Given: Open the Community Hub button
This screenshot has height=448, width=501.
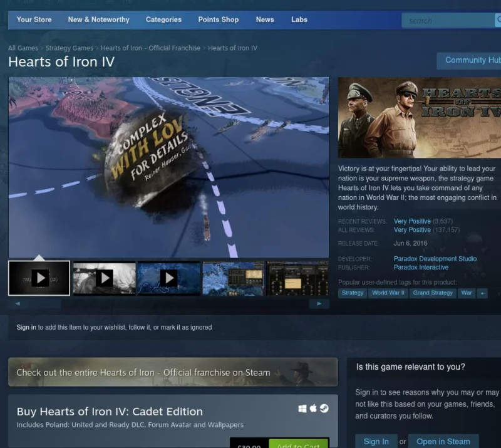Looking at the screenshot, I should click(x=468, y=60).
